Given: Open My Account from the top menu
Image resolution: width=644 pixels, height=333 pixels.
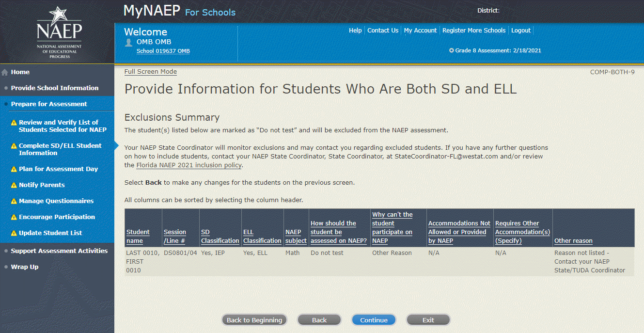Looking at the screenshot, I should click(420, 31).
